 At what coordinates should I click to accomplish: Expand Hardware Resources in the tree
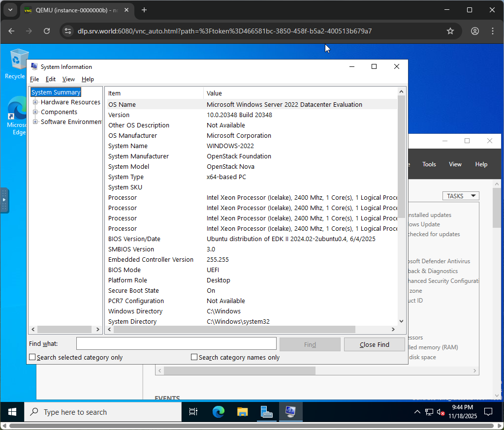tap(35, 102)
